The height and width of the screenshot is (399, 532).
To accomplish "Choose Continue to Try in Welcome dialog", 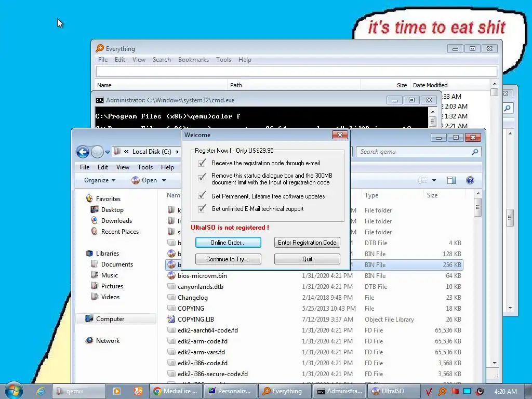I will 228,259.
